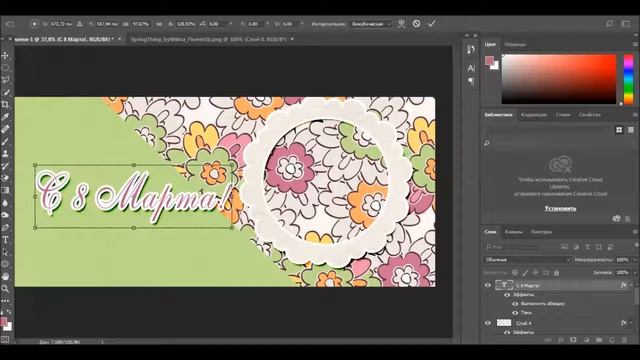
Task: Open the layer fill slider arrow
Action: (x=634, y=272)
